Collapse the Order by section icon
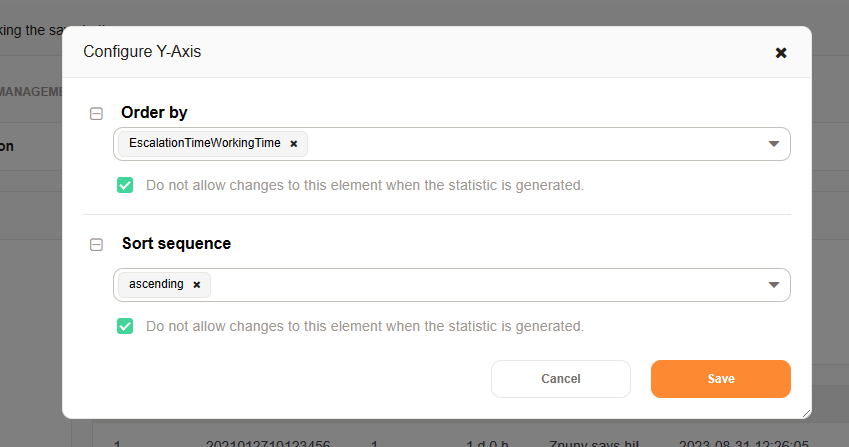This screenshot has width=849, height=447. 97,113
